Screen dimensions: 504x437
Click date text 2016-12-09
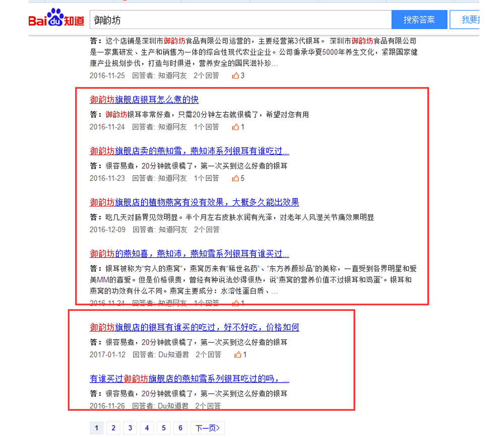[x=107, y=230]
